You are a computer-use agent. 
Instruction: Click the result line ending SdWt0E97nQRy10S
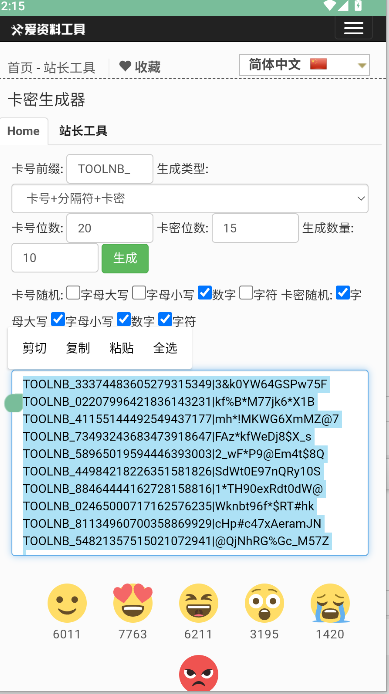[172, 471]
